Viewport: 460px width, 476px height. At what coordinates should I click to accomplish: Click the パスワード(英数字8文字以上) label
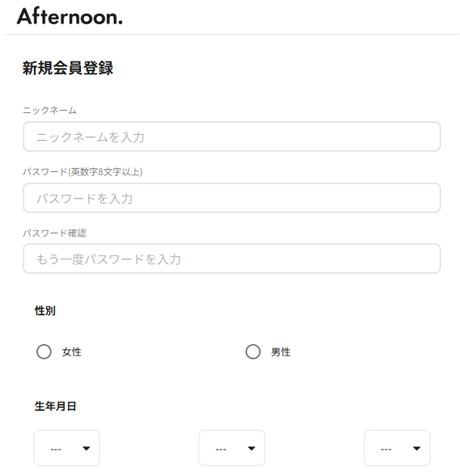tap(83, 172)
